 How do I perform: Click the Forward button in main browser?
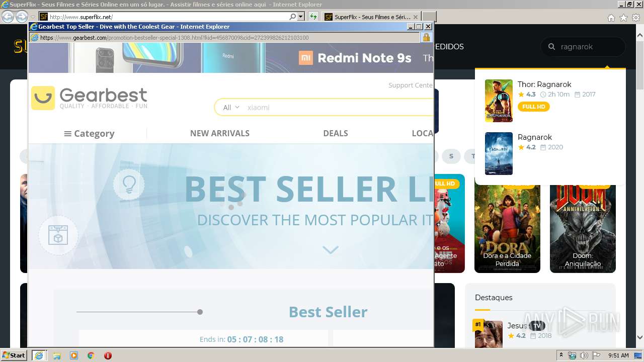[22, 17]
